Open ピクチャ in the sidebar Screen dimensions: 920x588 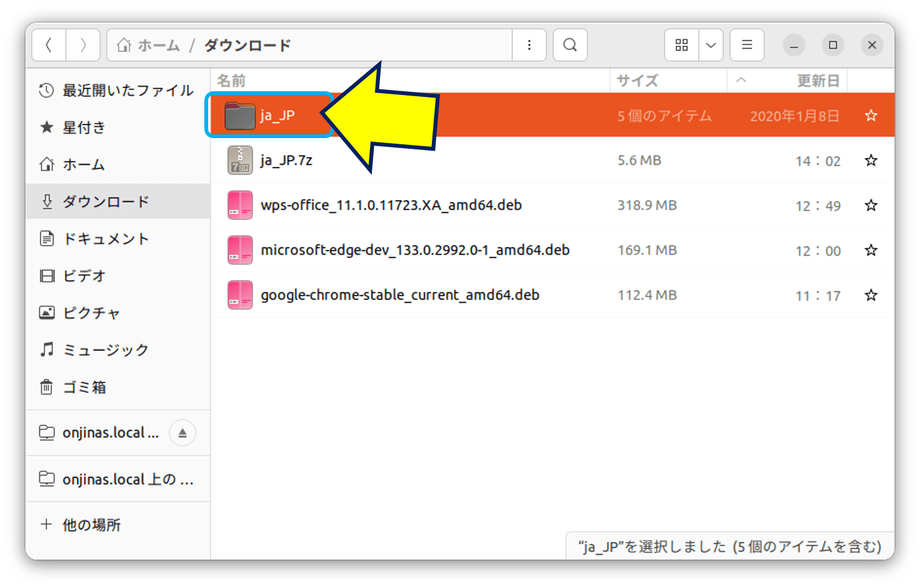[x=117, y=312]
